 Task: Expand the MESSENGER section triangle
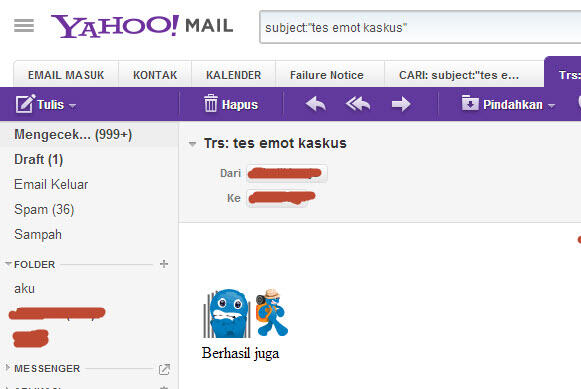pos(8,368)
